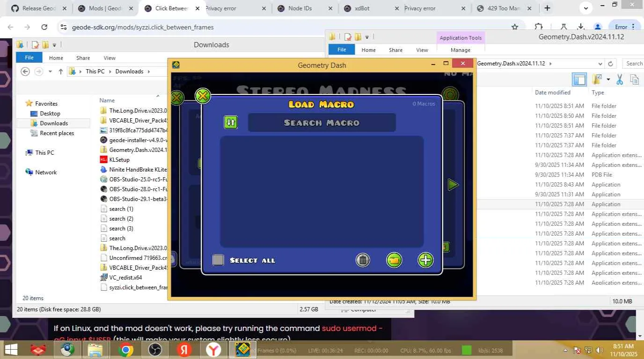Open Home ribbon tab in Downloads window
Image resolution: width=644 pixels, height=359 pixels.
[56, 58]
